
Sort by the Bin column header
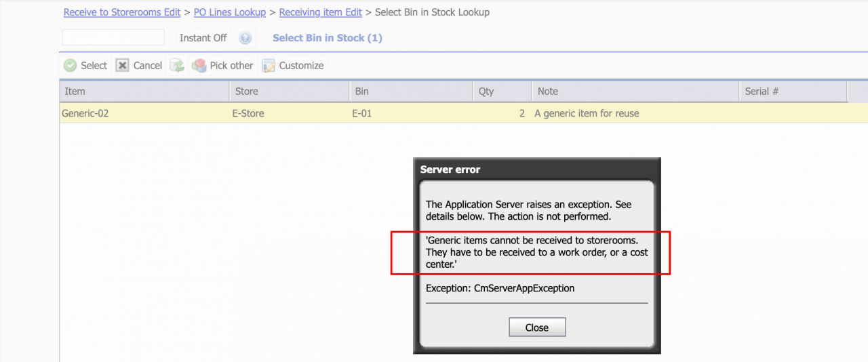(x=411, y=92)
